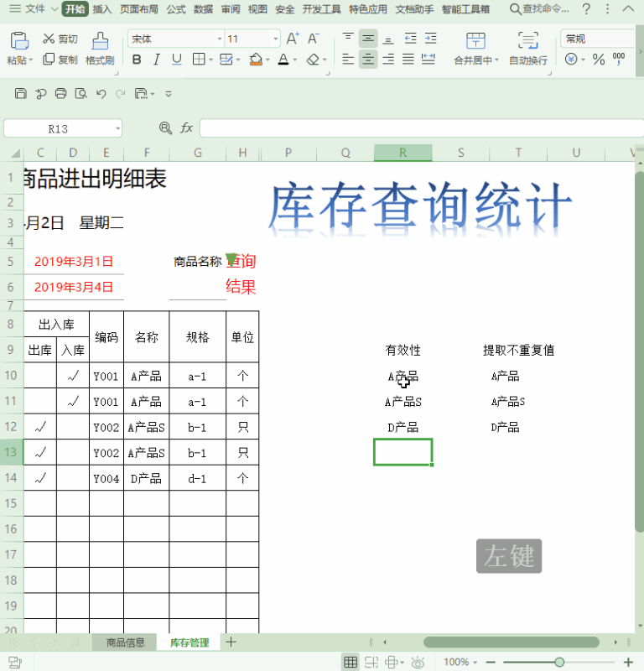Viewport: 644px width, 671px height.
Task: Click the Undo arrow icon
Action: tap(101, 94)
